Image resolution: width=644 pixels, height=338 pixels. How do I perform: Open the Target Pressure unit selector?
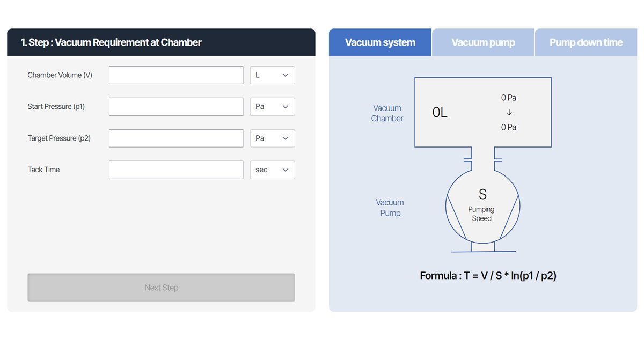click(272, 138)
